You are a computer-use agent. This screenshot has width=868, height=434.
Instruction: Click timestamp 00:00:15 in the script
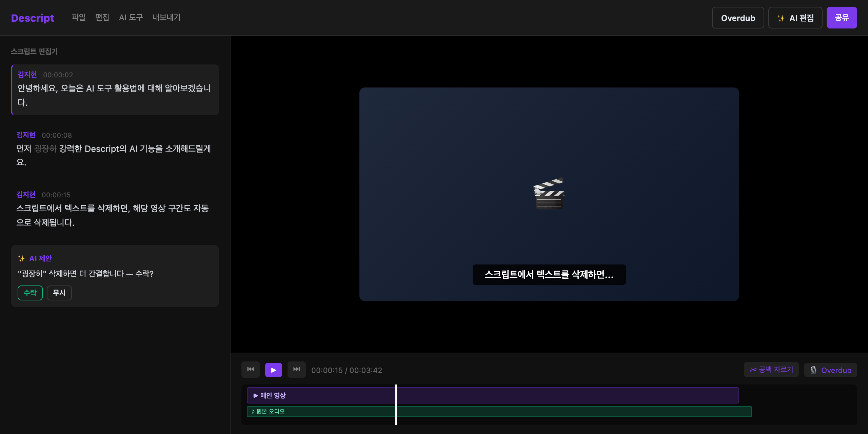[56, 195]
